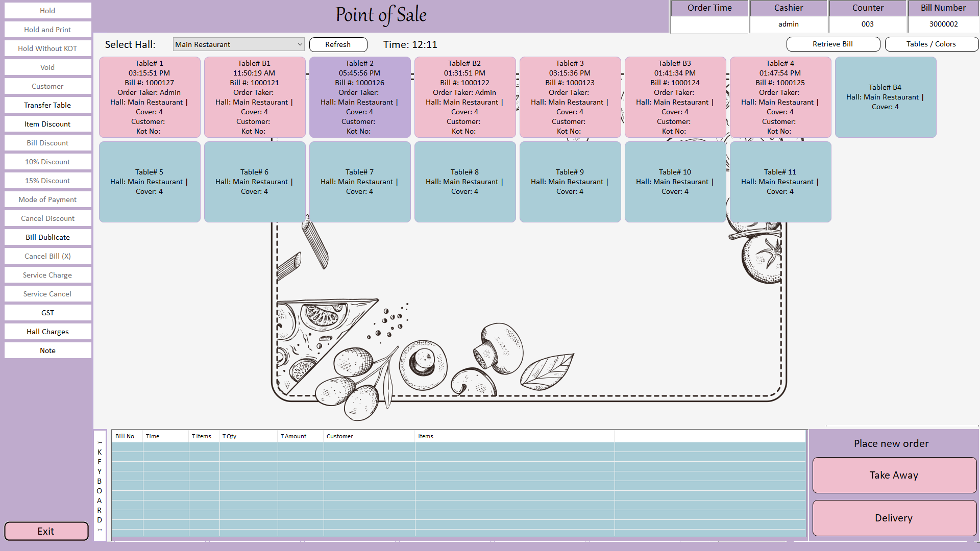Image resolution: width=980 pixels, height=551 pixels.
Task: Open Hall Charges
Action: (x=48, y=332)
